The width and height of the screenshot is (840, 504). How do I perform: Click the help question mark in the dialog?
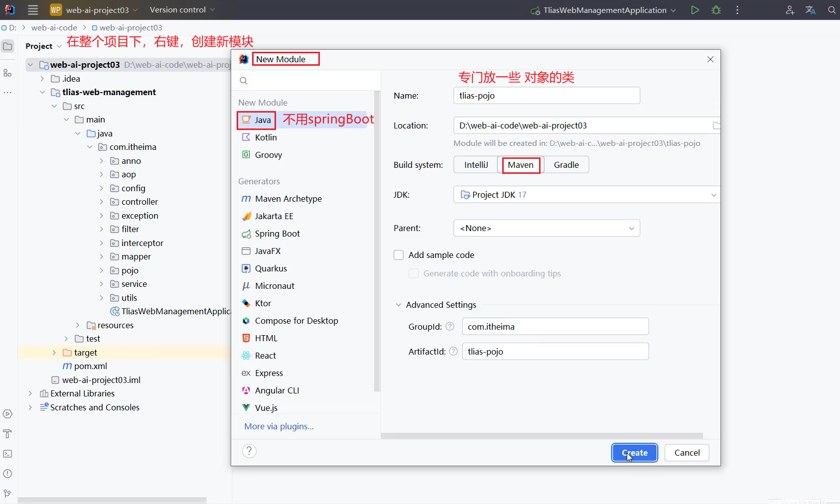[x=249, y=451]
